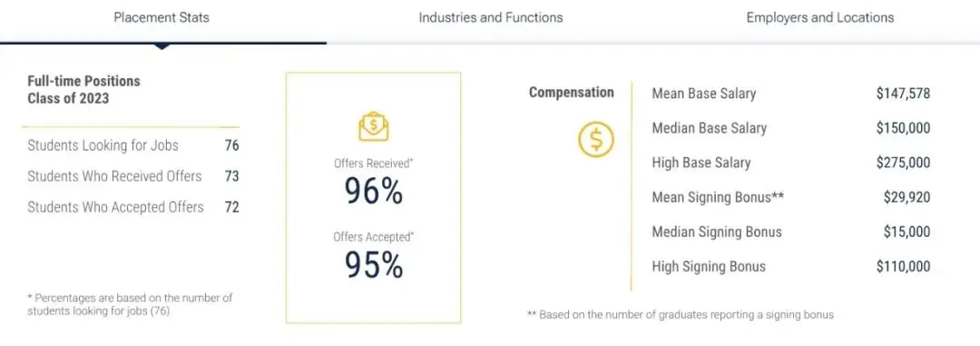Open the Placement Stats tab
The width and height of the screenshot is (980, 346).
pos(162,17)
